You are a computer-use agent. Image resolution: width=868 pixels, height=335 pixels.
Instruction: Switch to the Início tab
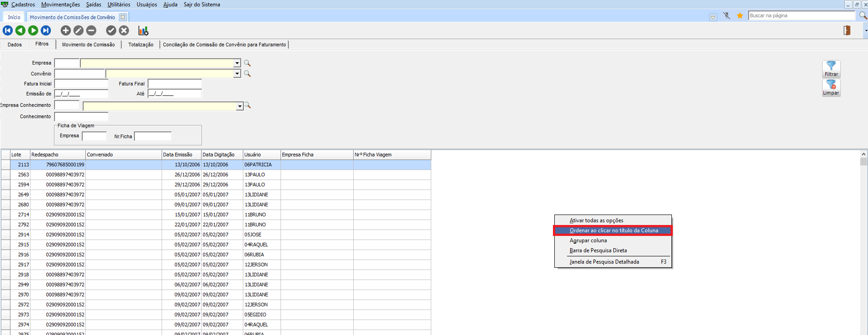coord(14,17)
